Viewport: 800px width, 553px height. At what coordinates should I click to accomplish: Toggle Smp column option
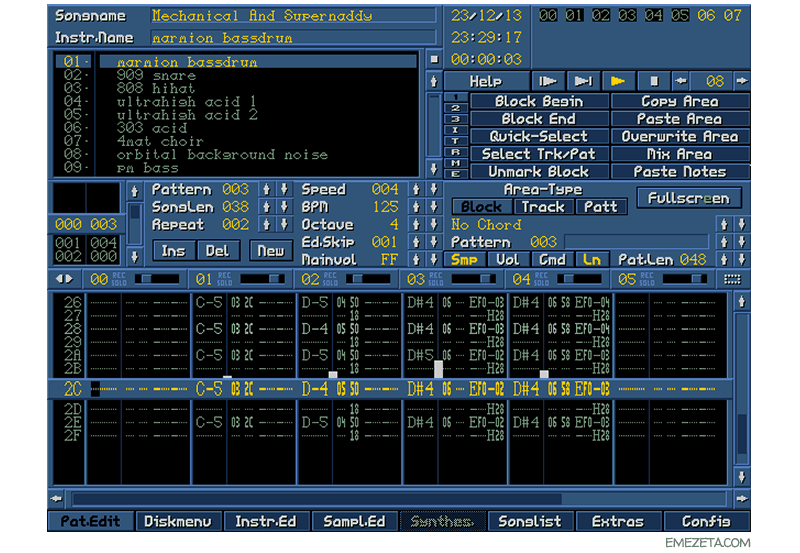[x=464, y=260]
